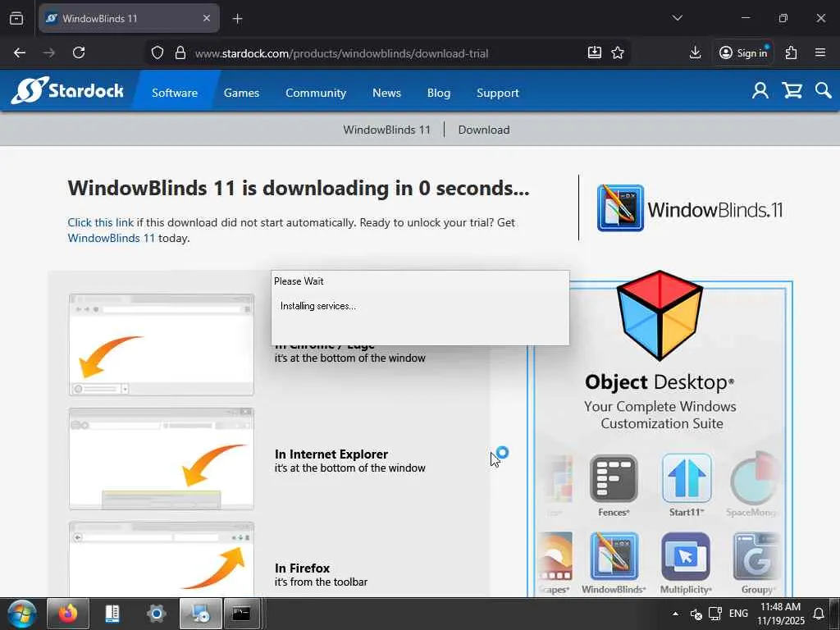Screen dimensions: 840x630
Task: View site security padlock info
Action: click(x=180, y=52)
